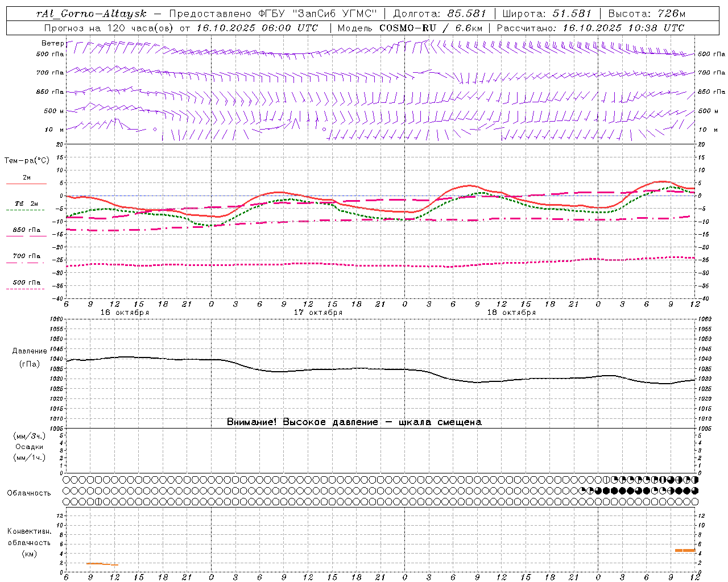728x582 pixels.
Task: Click the station name rAl_Gorno-Altaysk
Action: coord(92,14)
